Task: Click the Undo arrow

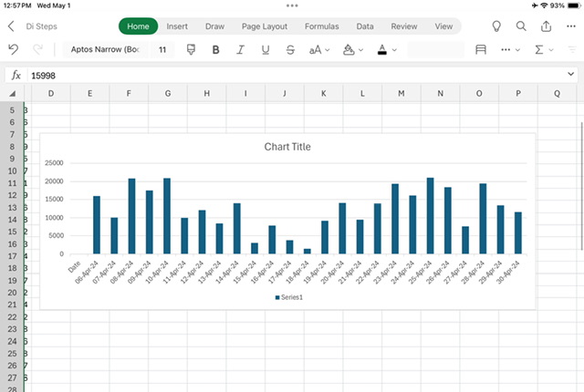Action: pos(13,49)
